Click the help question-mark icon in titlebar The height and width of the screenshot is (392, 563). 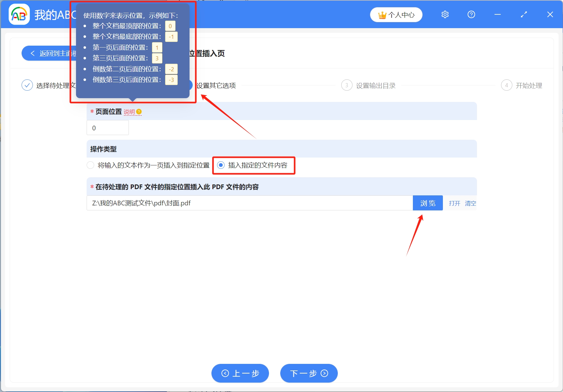coord(471,14)
